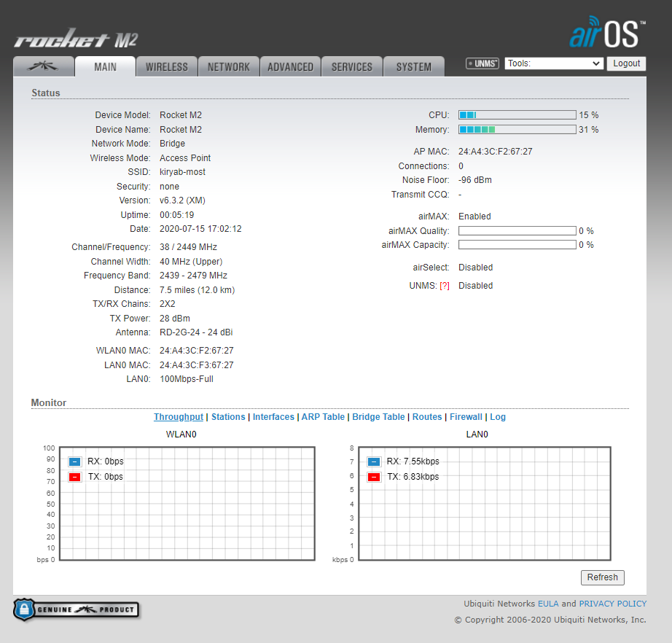Select the SYSTEM tab
Screen dimensions: 672x643
413,67
